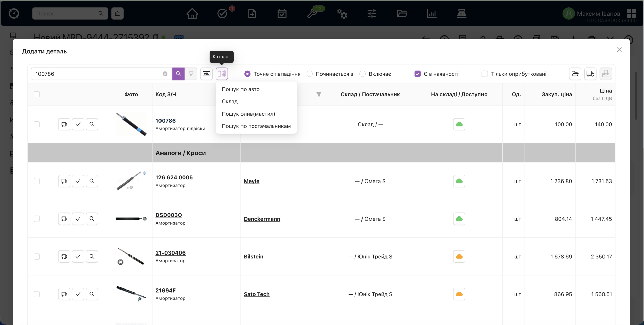Screen dimensions: 644x325
Task: Tick the checkbox for Denckermann row
Action: [x=37, y=219]
